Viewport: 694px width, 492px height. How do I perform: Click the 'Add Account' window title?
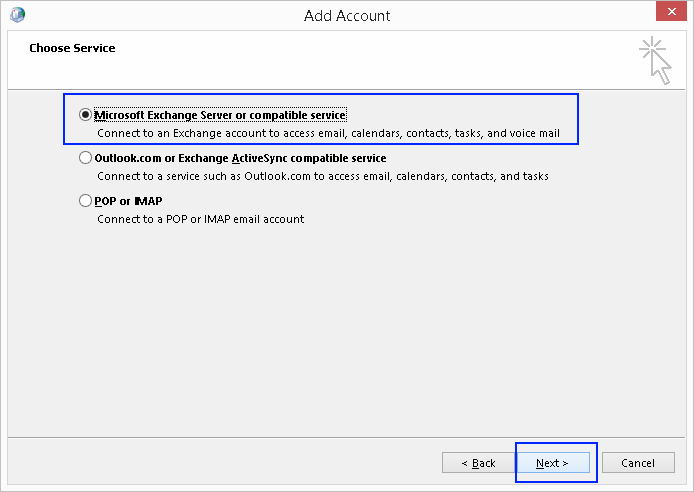click(347, 16)
